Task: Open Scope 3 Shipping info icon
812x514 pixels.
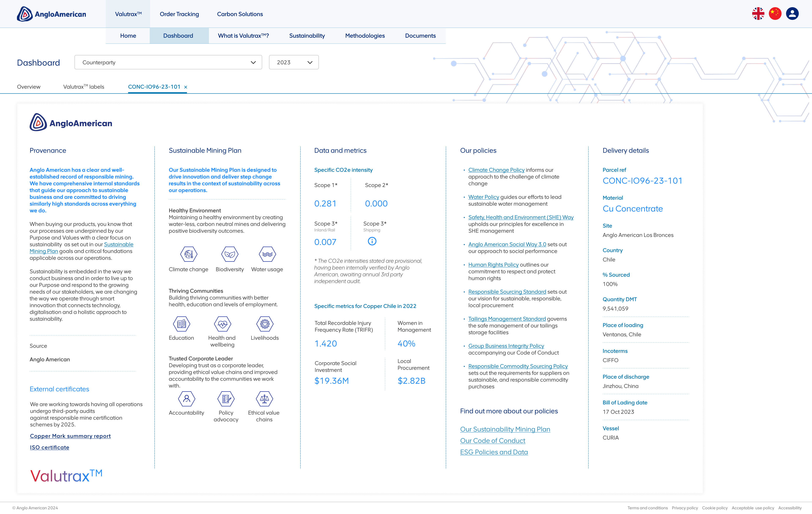Action: pyautogui.click(x=372, y=241)
